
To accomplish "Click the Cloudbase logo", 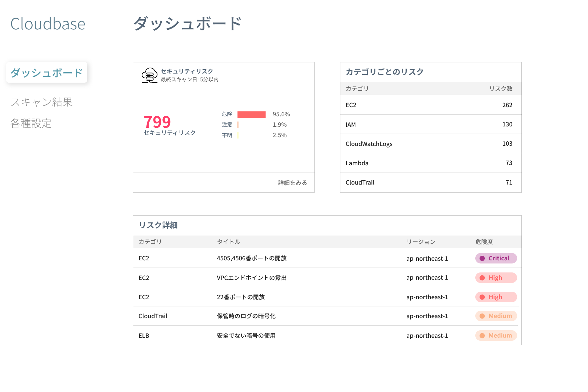I will point(48,24).
